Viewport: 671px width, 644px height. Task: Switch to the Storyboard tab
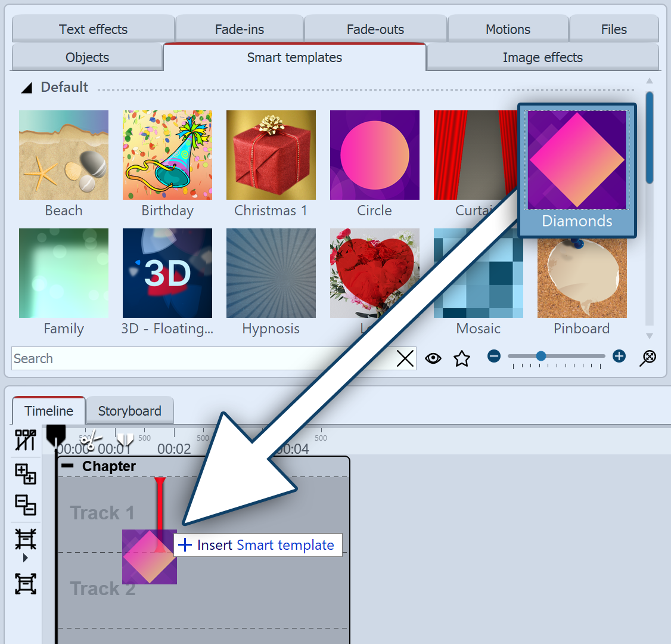pyautogui.click(x=129, y=411)
